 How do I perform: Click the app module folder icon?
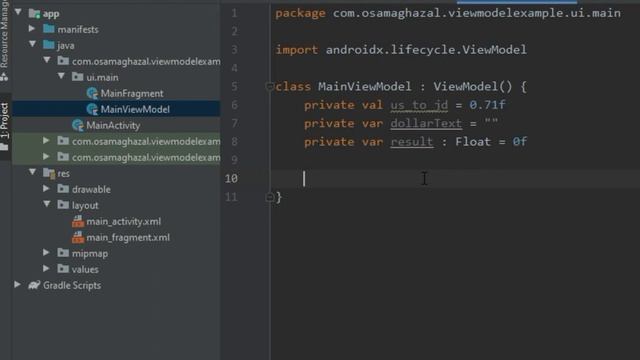34,13
